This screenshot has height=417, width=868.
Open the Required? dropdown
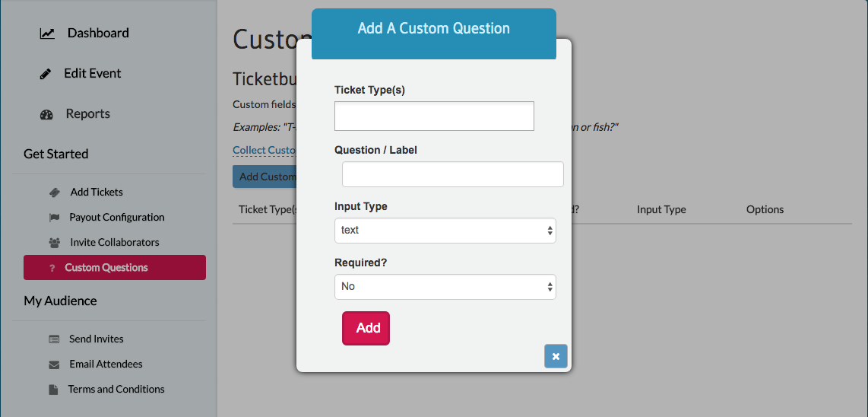pos(445,287)
